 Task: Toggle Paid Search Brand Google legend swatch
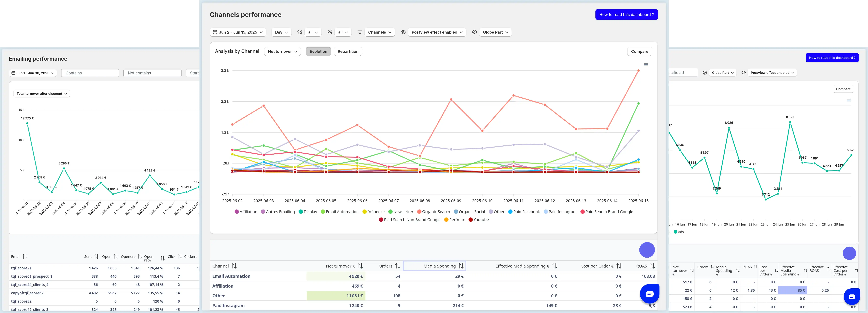pyautogui.click(x=582, y=212)
